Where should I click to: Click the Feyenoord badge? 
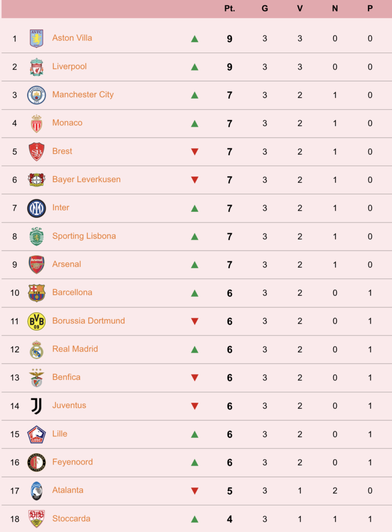36,462
